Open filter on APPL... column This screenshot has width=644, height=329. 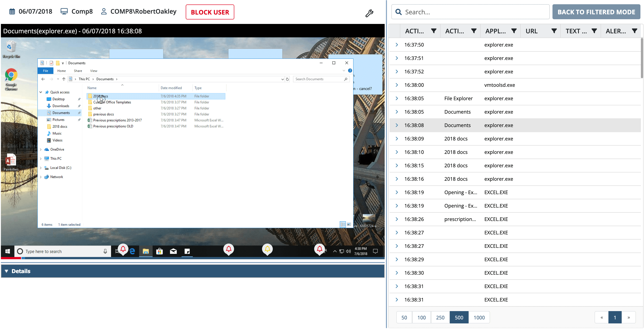(514, 31)
